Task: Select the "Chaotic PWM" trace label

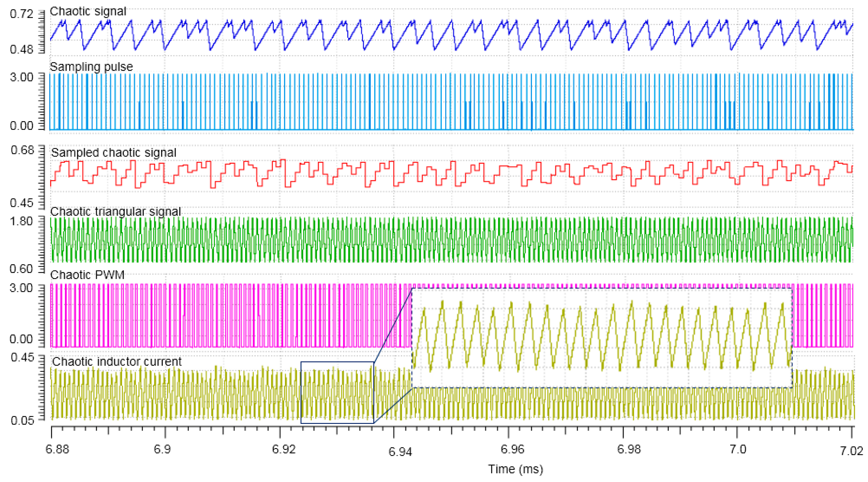Action: tap(87, 275)
